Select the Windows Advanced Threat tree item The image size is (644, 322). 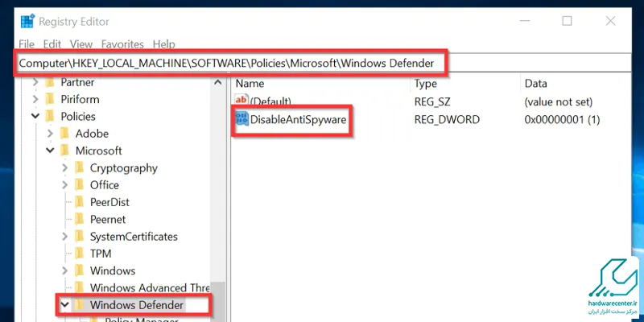click(x=150, y=288)
